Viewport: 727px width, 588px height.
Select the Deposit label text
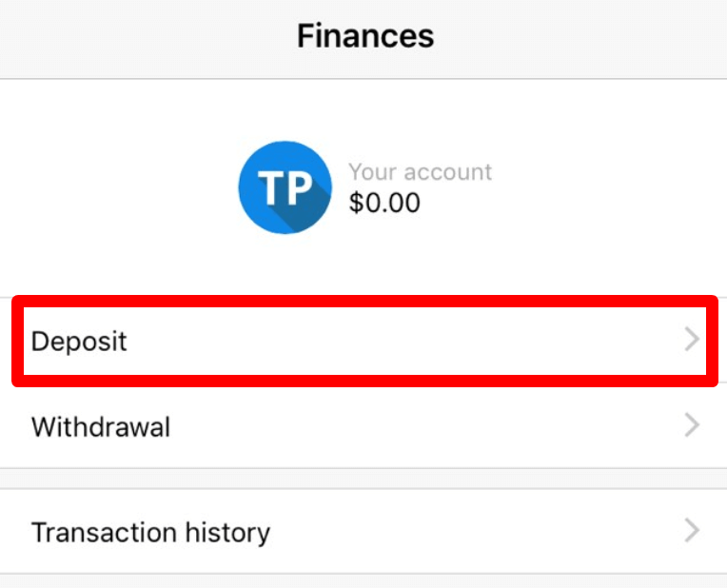[79, 342]
